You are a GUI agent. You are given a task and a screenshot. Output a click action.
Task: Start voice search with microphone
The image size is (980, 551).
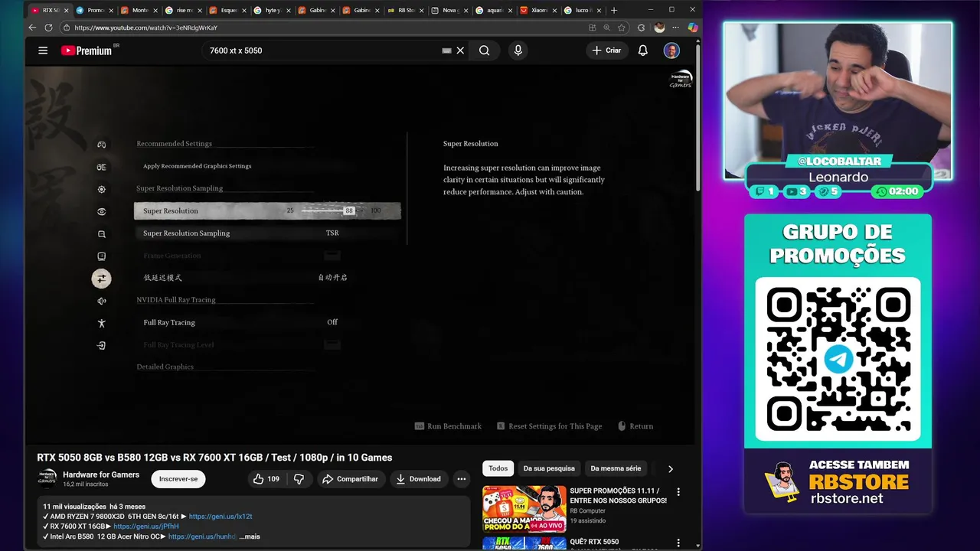(x=518, y=51)
